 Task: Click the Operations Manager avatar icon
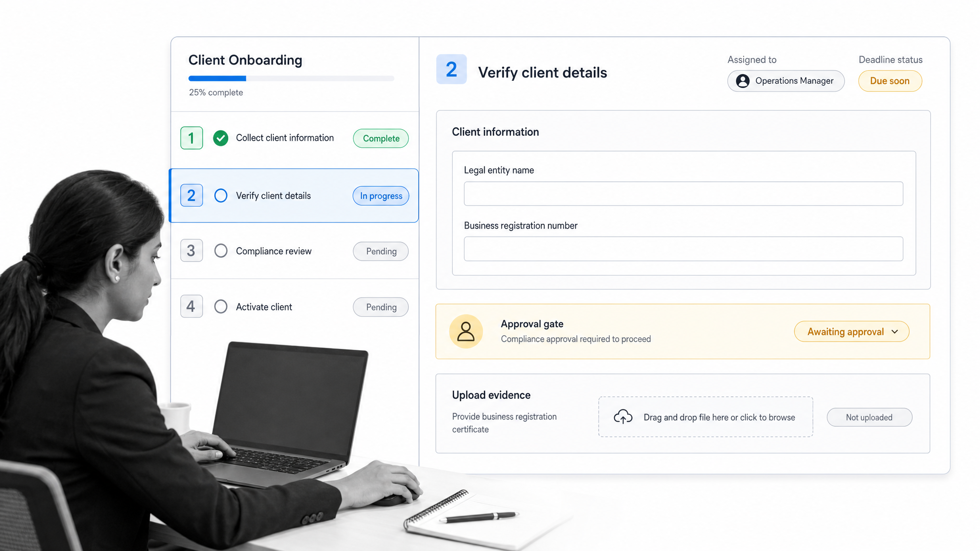tap(743, 81)
